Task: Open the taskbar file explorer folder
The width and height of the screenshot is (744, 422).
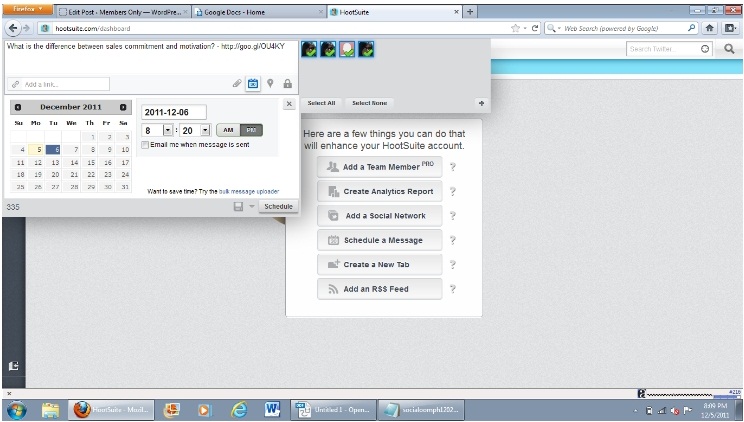Action: (x=50, y=410)
